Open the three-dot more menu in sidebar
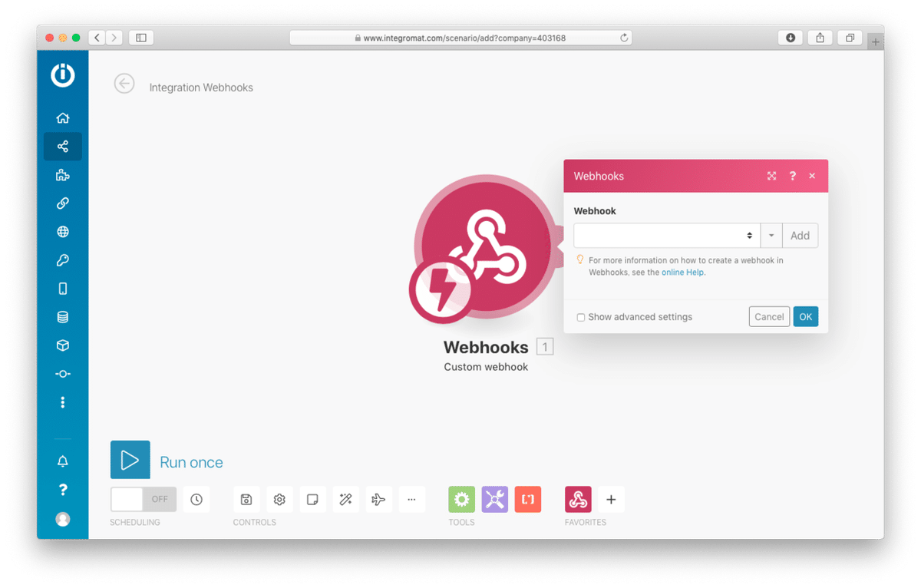Viewport: 921px width, 588px height. [62, 402]
